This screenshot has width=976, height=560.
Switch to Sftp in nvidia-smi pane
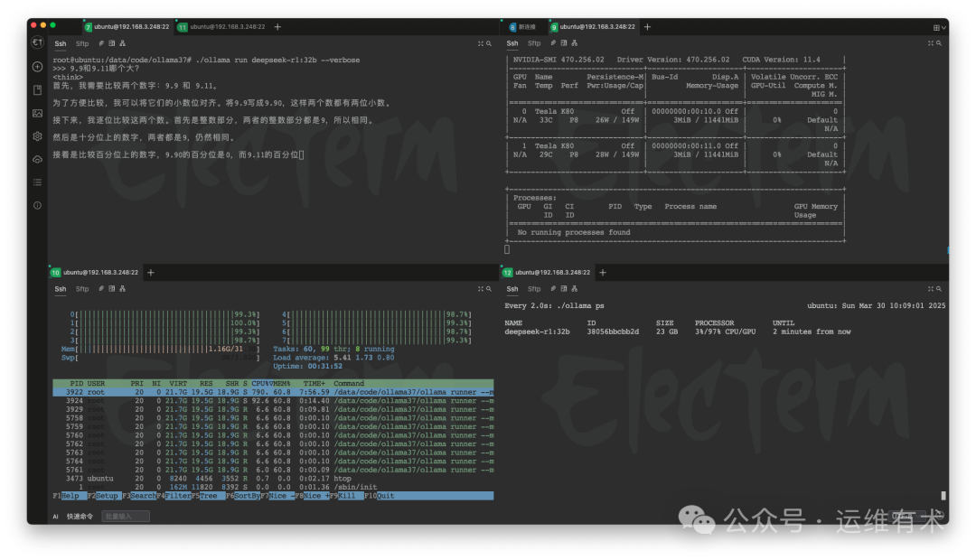tap(534, 43)
